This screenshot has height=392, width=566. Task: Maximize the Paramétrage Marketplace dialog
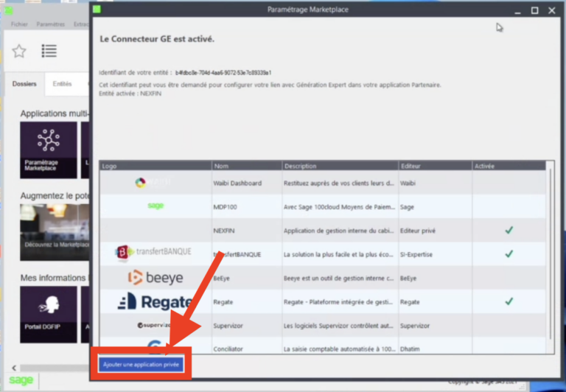534,10
